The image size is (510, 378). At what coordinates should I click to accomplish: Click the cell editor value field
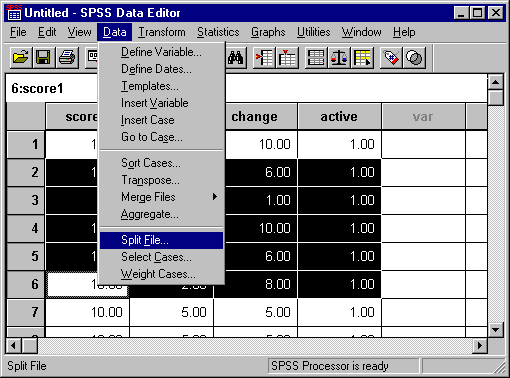(356, 88)
